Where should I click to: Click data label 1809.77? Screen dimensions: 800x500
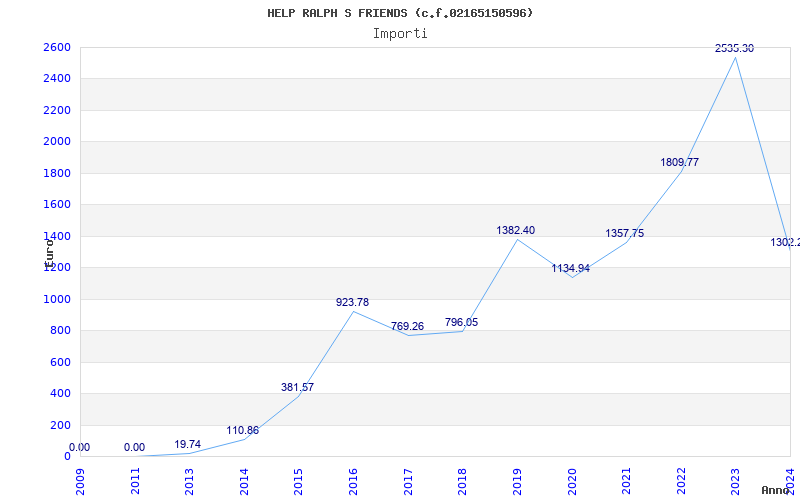pos(680,162)
